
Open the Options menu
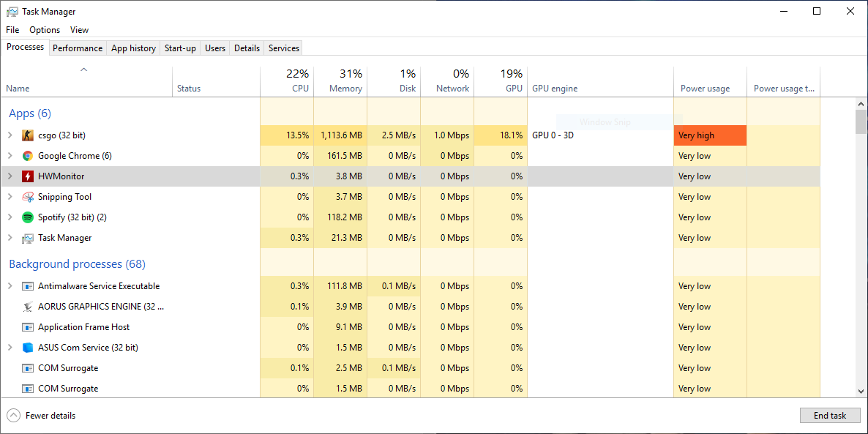[45, 30]
